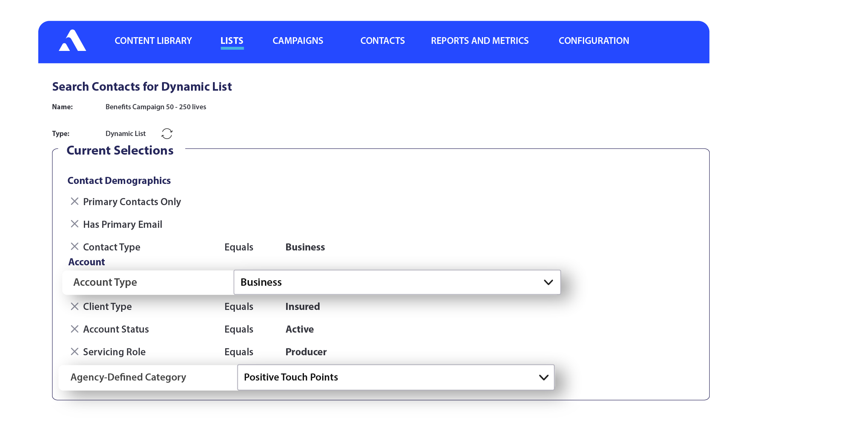Click the Agency-Defined Category field label
Viewport: 868px width, 437px height.
pos(128,377)
